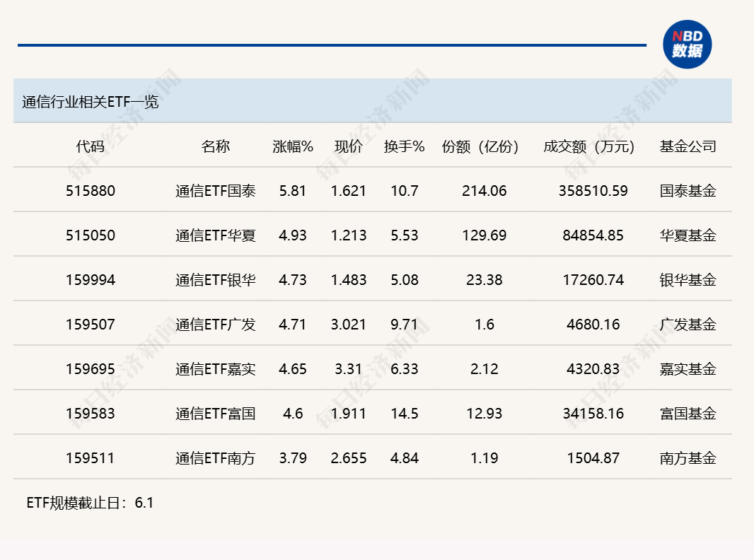
Task: Click the 代码 column header
Action: click(91, 146)
